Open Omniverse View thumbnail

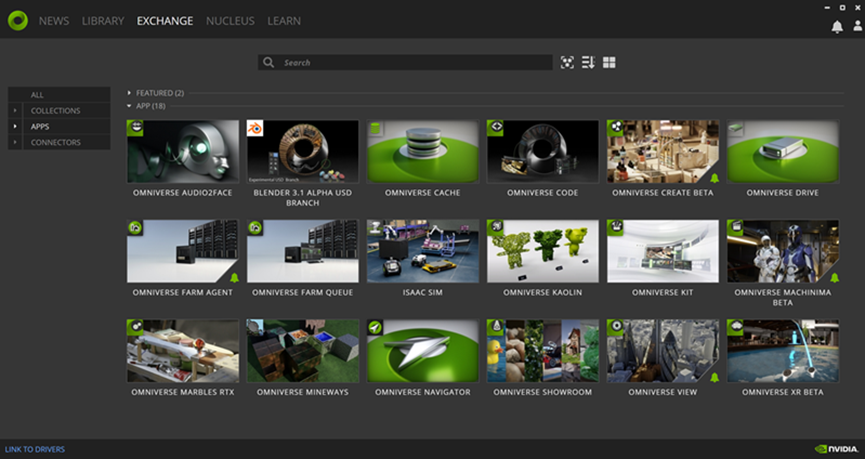pos(663,351)
